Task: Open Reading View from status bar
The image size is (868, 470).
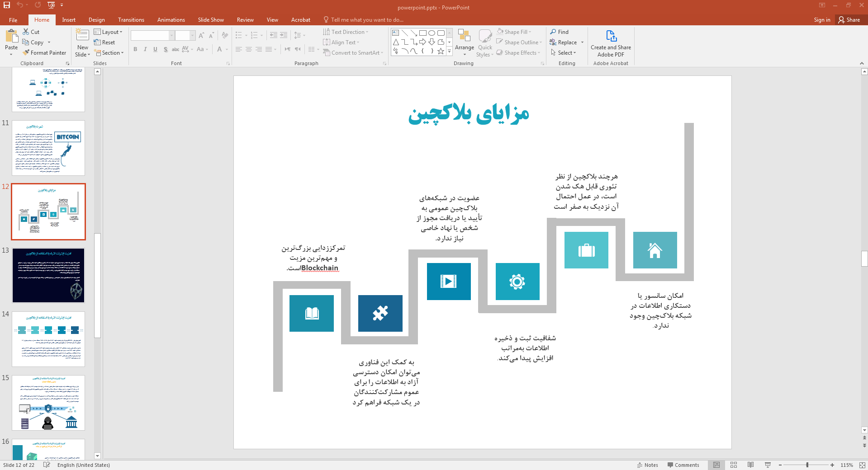Action: pos(751,465)
